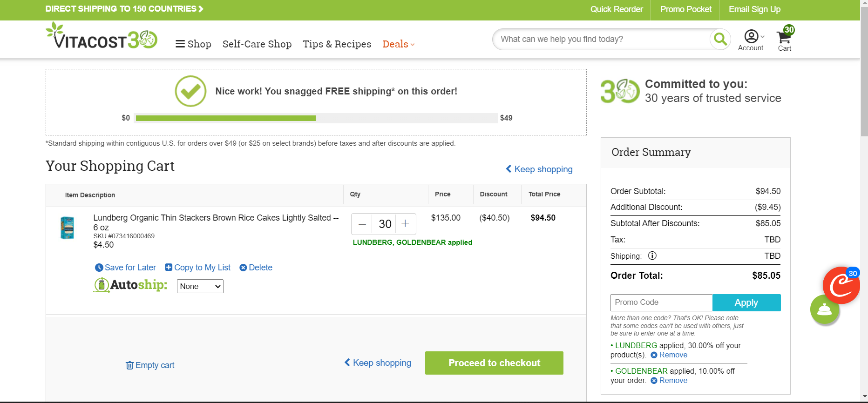
Task: Click into the Promo Code field
Action: (661, 302)
